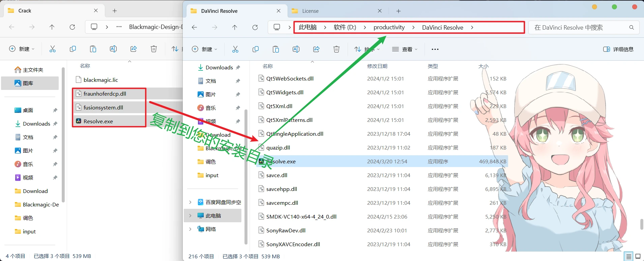644x261 pixels.
Task: Click Share icon in DaVinci Resolve window toolbar
Action: tap(316, 49)
